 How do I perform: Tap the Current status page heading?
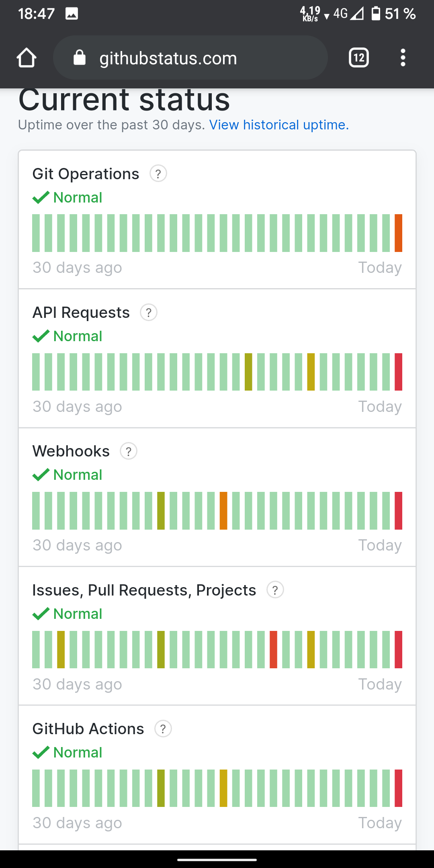[x=124, y=100]
